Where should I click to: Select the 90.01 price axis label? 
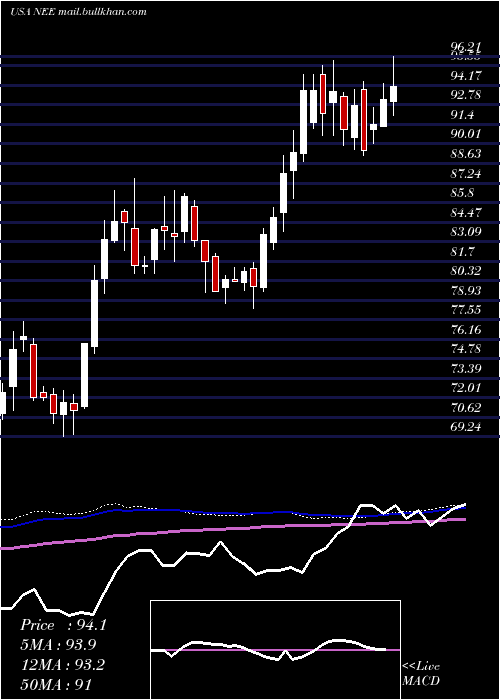pos(466,134)
